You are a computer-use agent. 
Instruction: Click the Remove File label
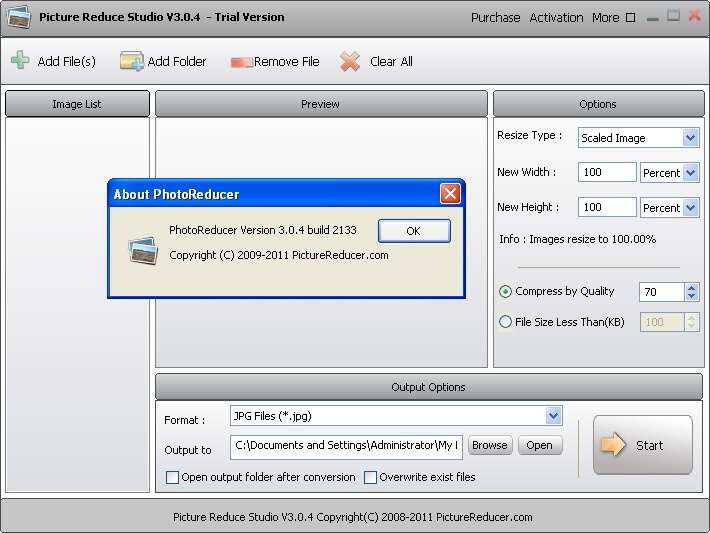(x=287, y=61)
